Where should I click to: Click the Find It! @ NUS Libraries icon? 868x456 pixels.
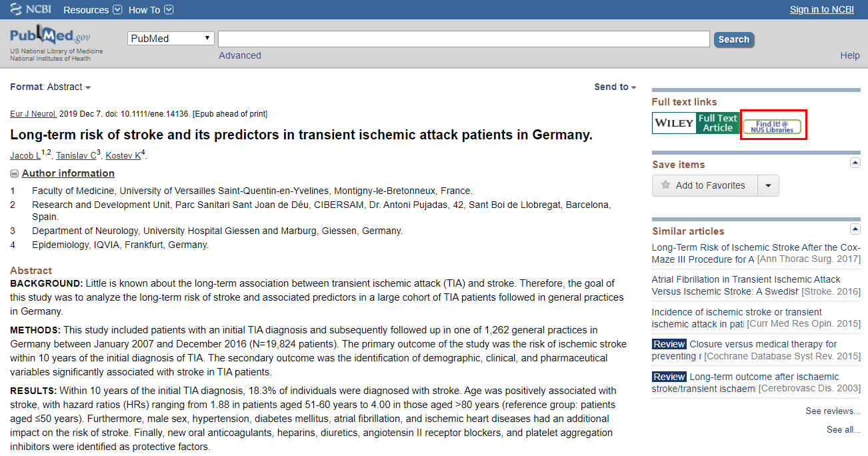click(773, 125)
